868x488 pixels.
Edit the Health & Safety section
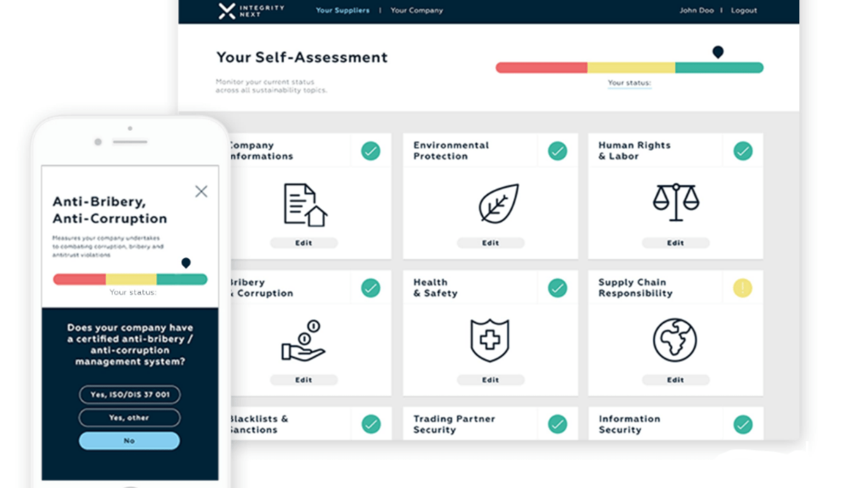tap(490, 380)
